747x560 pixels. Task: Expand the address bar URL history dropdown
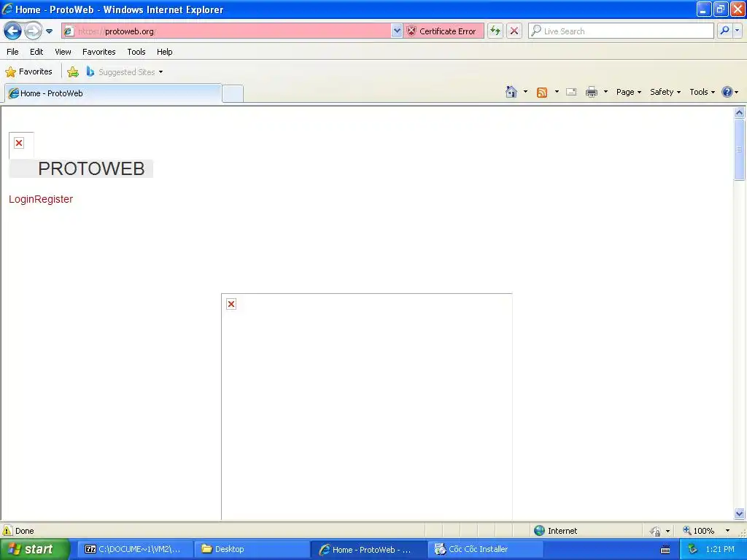tap(397, 31)
